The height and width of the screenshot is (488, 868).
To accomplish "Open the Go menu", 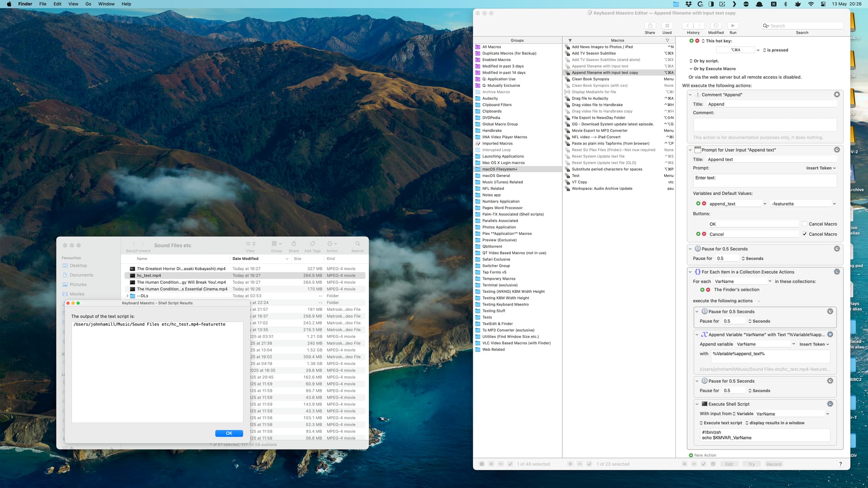I will [88, 4].
